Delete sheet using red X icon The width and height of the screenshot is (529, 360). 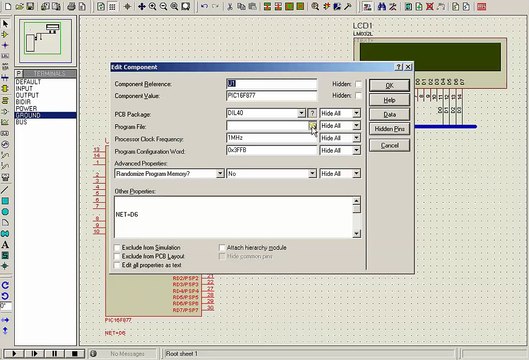[x=429, y=6]
